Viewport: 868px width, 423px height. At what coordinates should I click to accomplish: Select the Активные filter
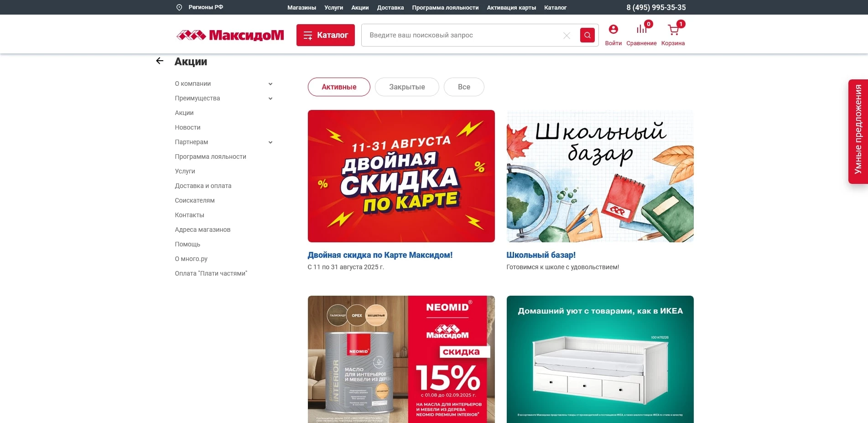[x=339, y=87]
